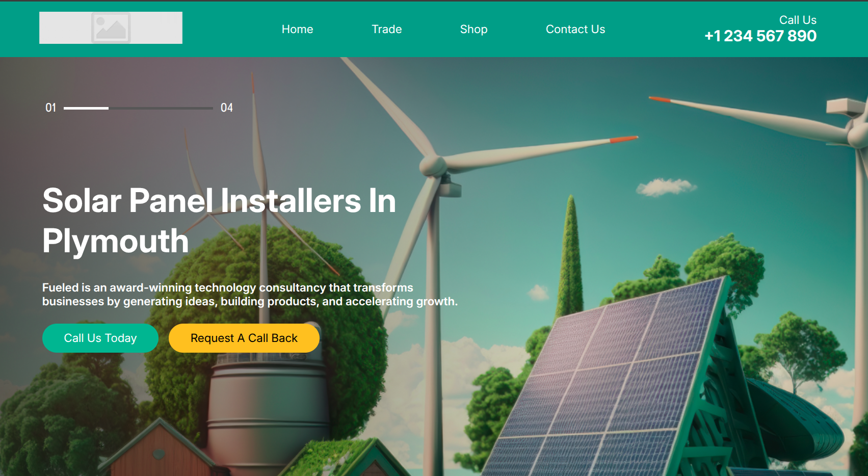The height and width of the screenshot is (476, 868).
Task: Click the 'Fueled is an award-winning' description text
Action: click(x=250, y=295)
